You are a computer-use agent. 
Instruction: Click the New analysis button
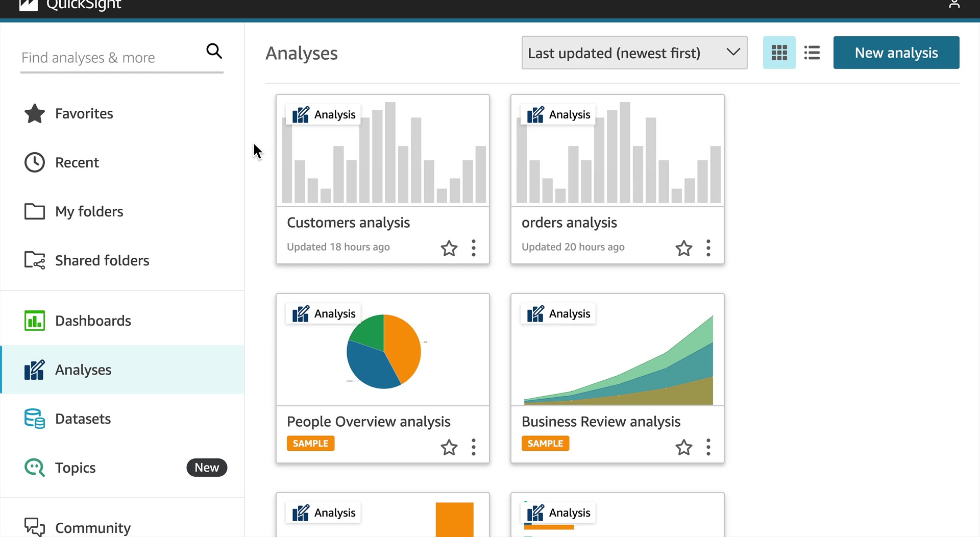[896, 53]
